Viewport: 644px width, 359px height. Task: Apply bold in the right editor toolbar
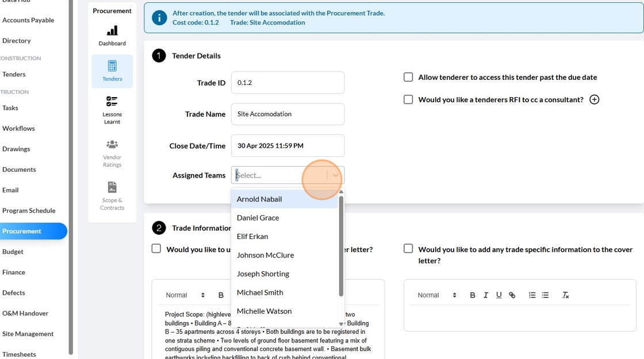tap(472, 295)
